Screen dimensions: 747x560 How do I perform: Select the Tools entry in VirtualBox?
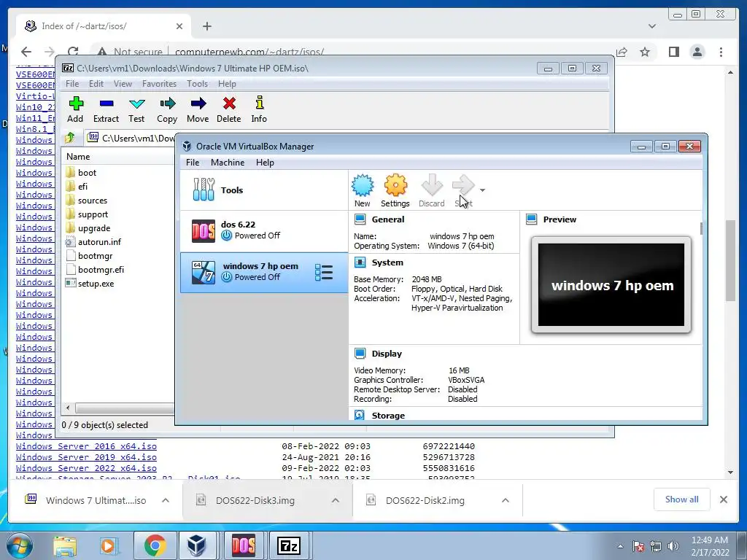tap(264, 190)
